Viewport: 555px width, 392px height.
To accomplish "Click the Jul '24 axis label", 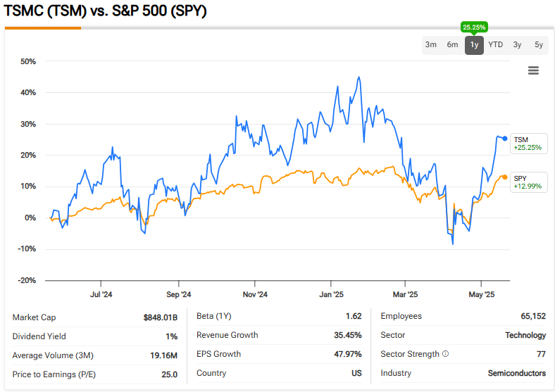I will coord(101,294).
